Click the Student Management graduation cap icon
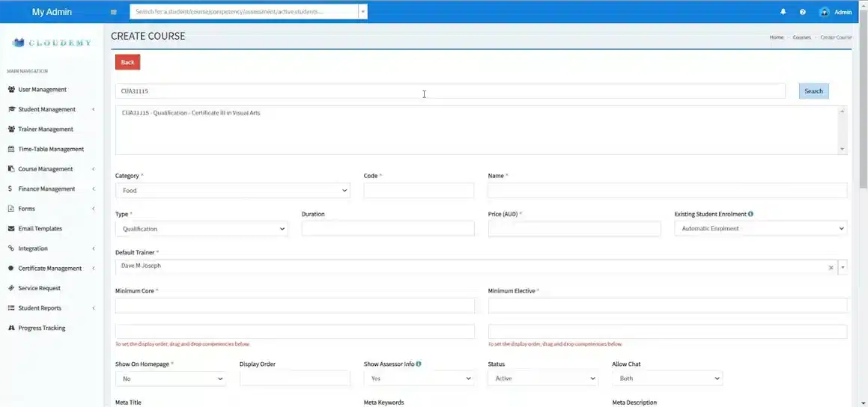The image size is (868, 407). (11, 109)
